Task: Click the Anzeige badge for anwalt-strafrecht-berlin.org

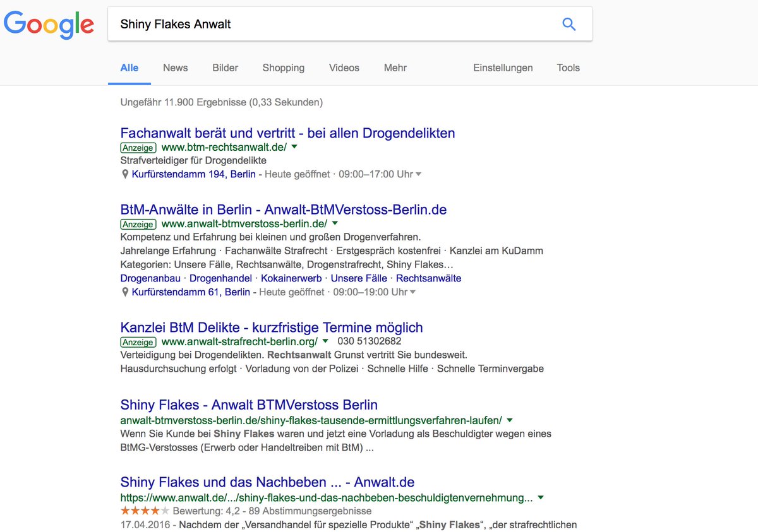Action: click(138, 342)
